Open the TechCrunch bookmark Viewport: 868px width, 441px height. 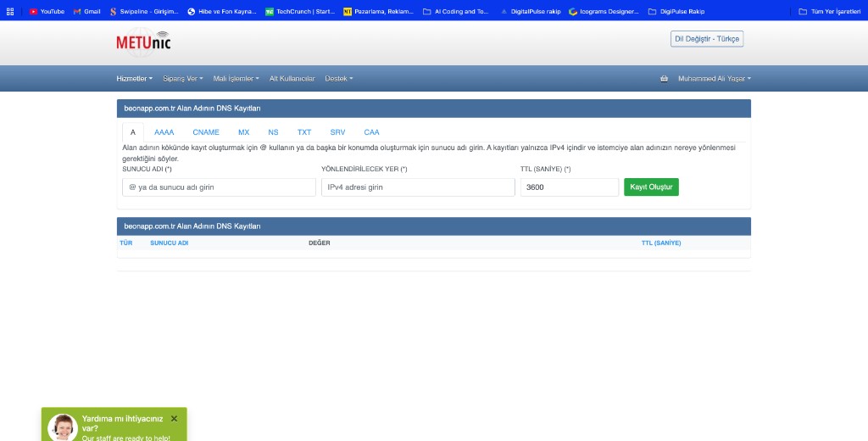click(x=300, y=11)
